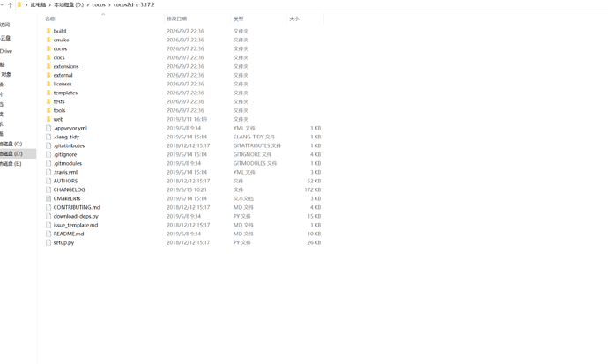Click the tools folder icon

pos(48,110)
